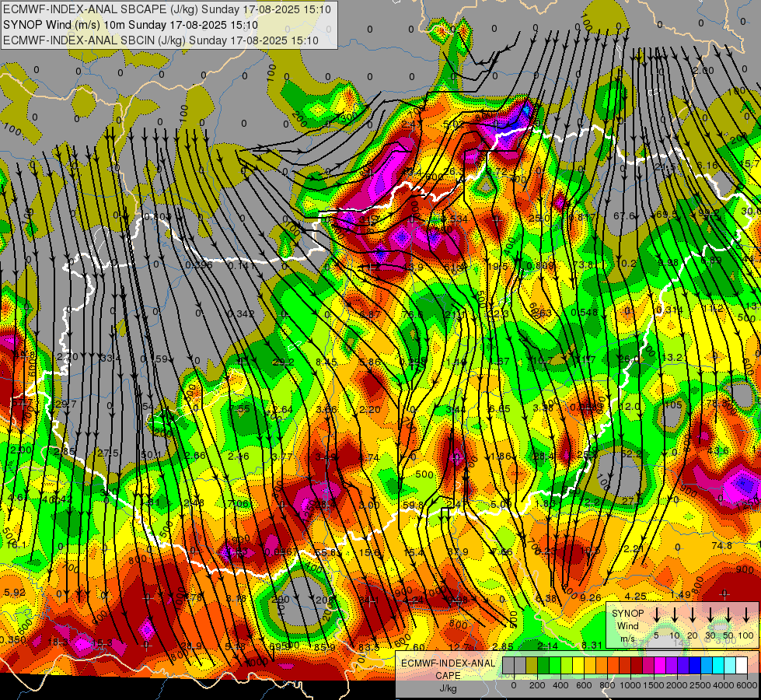Click the 9.26 value on the map
This screenshot has height=700, width=761.
pos(591,597)
